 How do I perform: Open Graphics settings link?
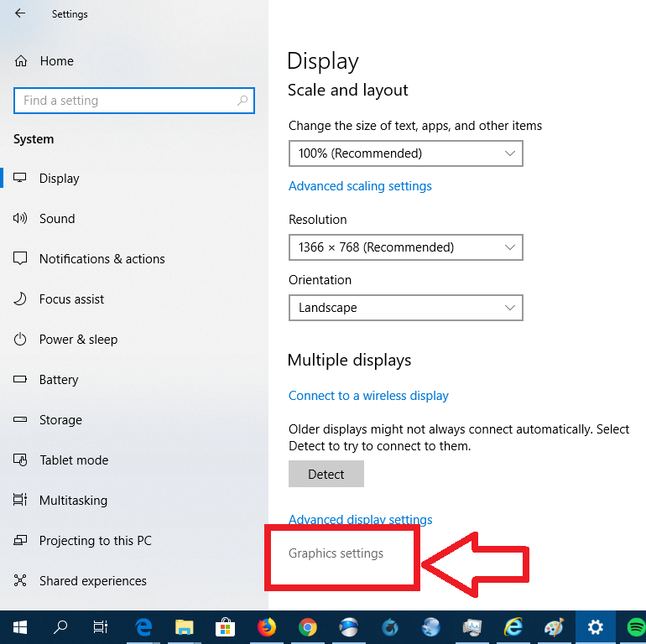[x=336, y=553]
